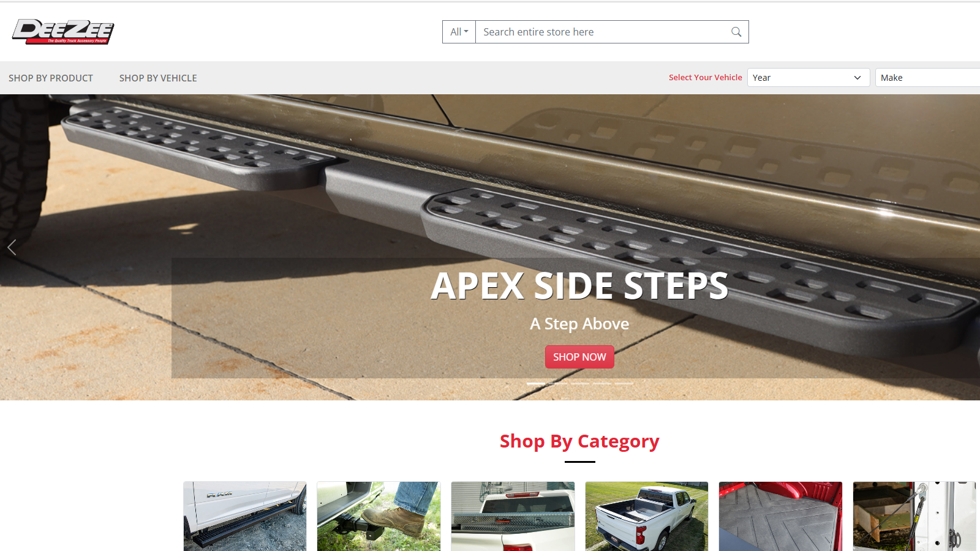
Task: Expand the Year vehicle dropdown
Action: click(809, 78)
